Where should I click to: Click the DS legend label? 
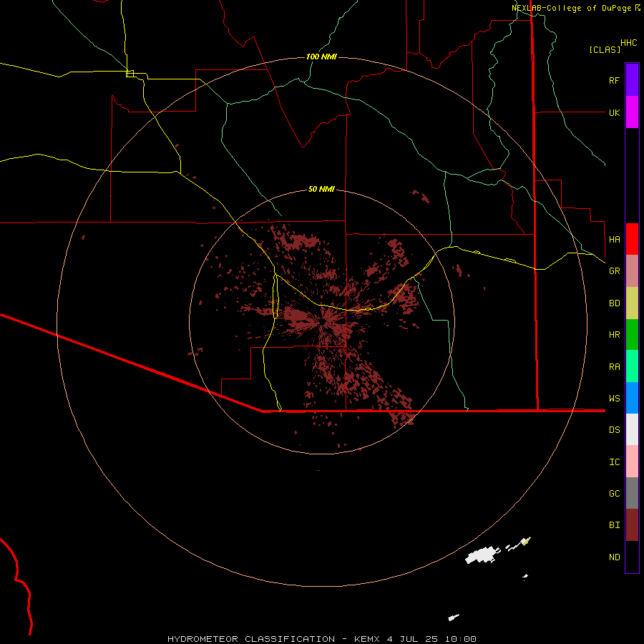pyautogui.click(x=614, y=430)
